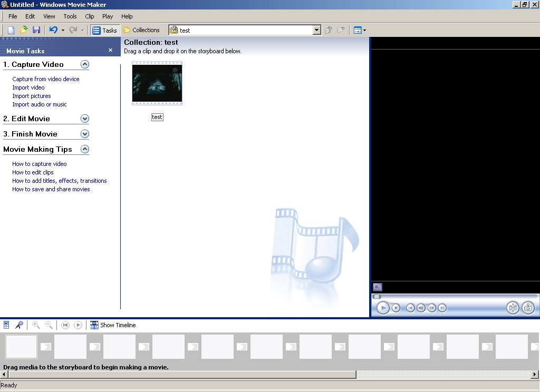Open the Help menu

point(127,16)
